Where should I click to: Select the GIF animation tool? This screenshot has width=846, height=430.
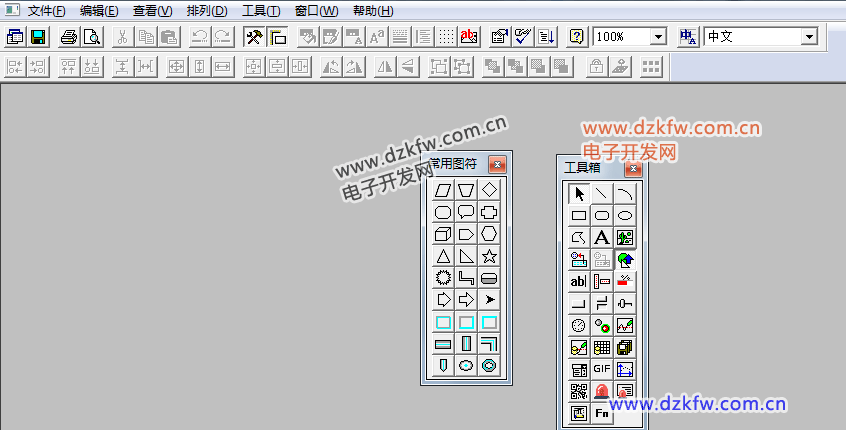point(602,369)
